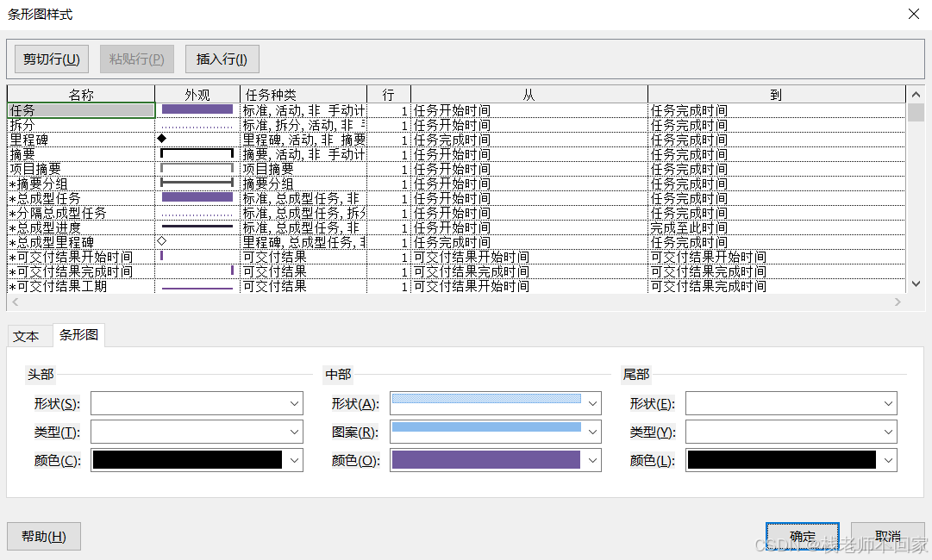Click the purple bar appearance for 任务
Image resolution: width=932 pixels, height=560 pixels.
[x=197, y=110]
